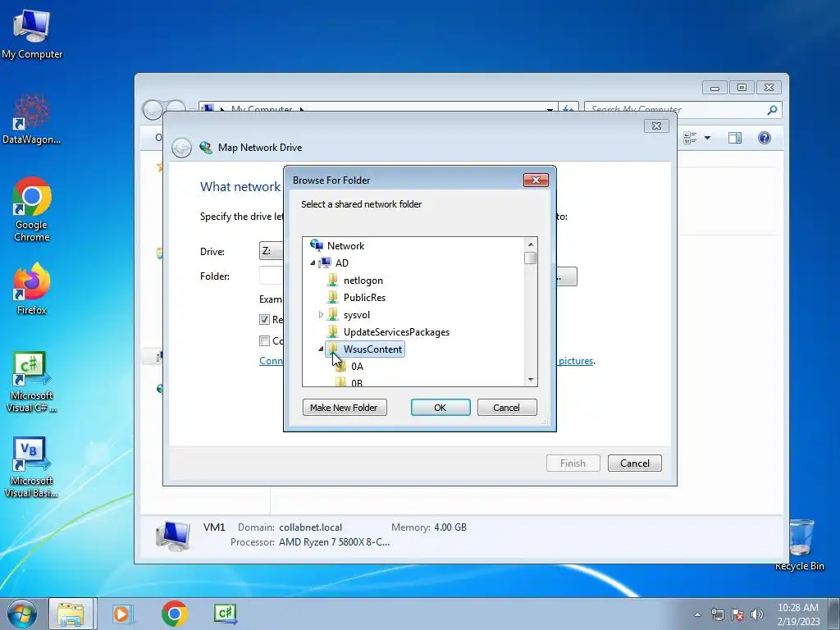840x630 pixels.
Task: Select the AD computer in folder tree
Action: [341, 263]
